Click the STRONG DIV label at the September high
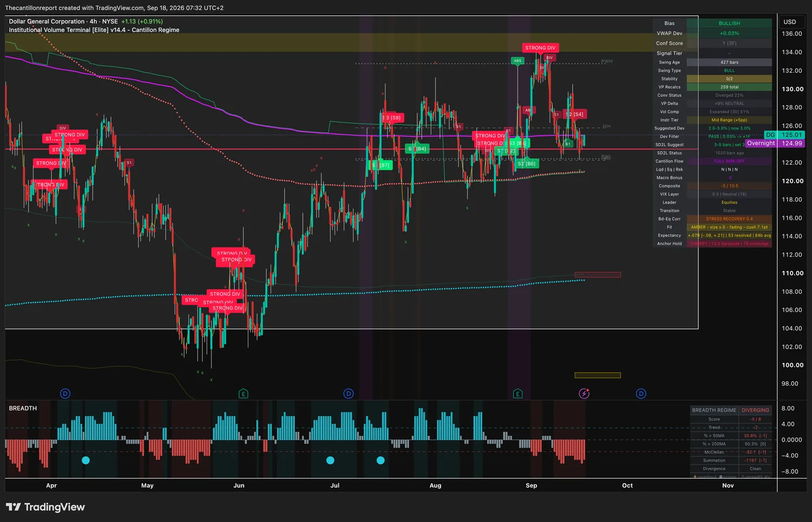This screenshot has height=522, width=812. coord(540,48)
